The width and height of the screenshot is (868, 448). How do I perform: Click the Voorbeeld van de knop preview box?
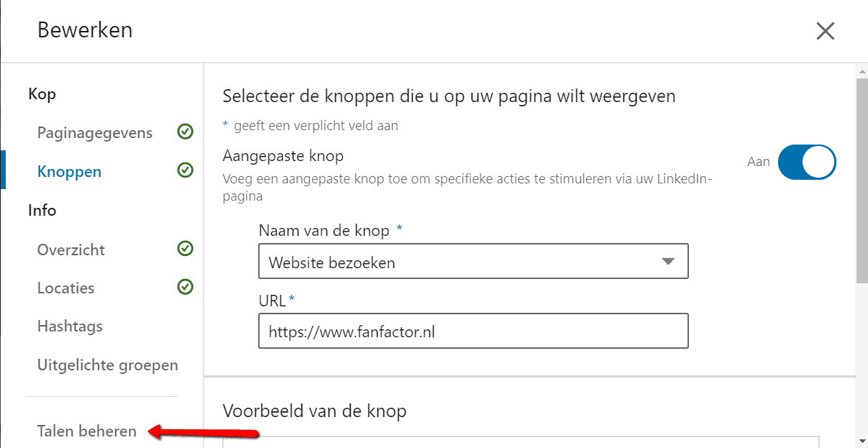(x=521, y=442)
